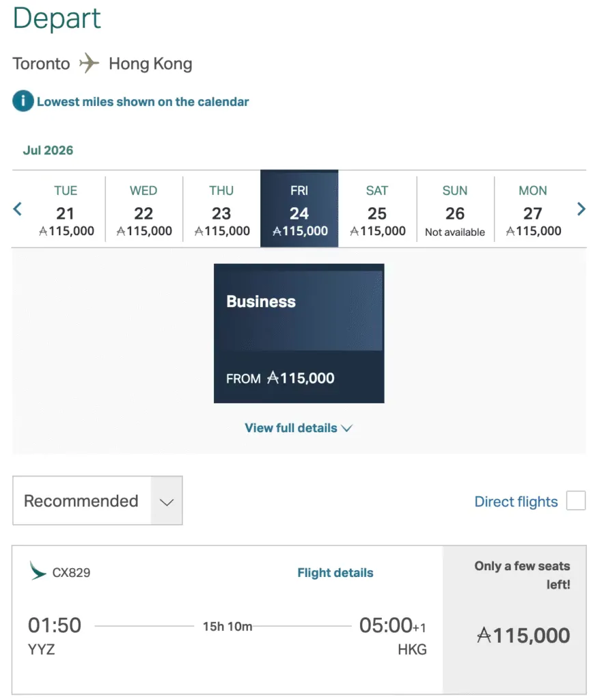
Task: Tick the Direct flights checkbox
Action: [575, 500]
